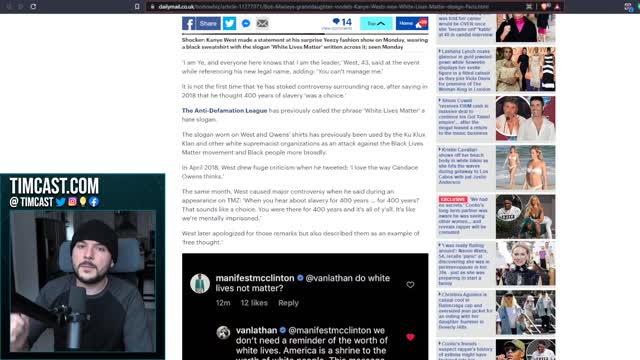The image size is (640, 360).
Task: Click the Instagram icon in the Timcast overlay
Action: click(x=72, y=202)
